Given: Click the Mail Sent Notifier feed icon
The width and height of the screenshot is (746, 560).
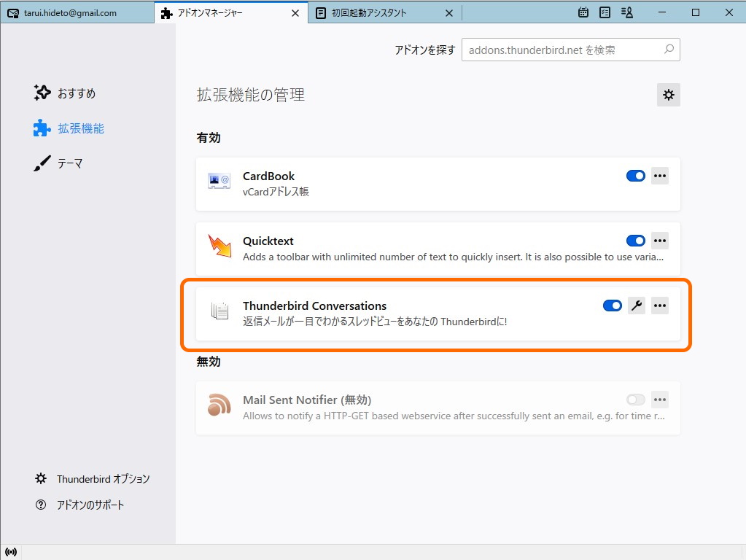Looking at the screenshot, I should (x=219, y=405).
